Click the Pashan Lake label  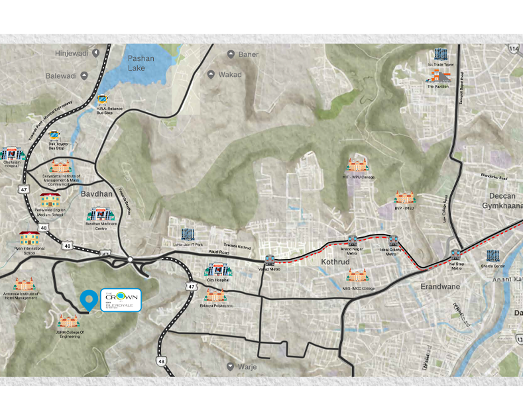coord(141,63)
